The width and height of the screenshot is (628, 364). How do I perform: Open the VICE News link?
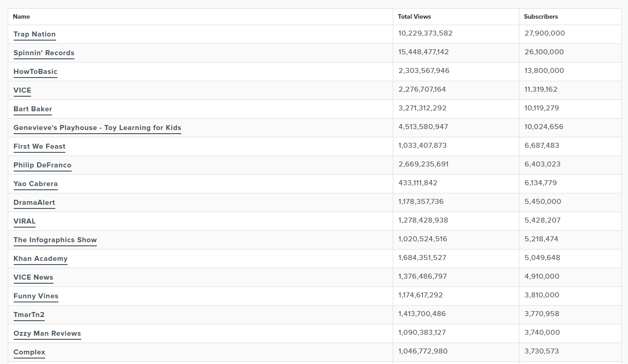point(33,277)
